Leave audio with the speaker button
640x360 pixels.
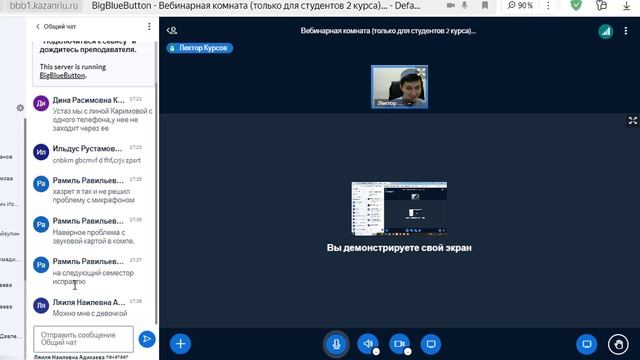pos(367,344)
